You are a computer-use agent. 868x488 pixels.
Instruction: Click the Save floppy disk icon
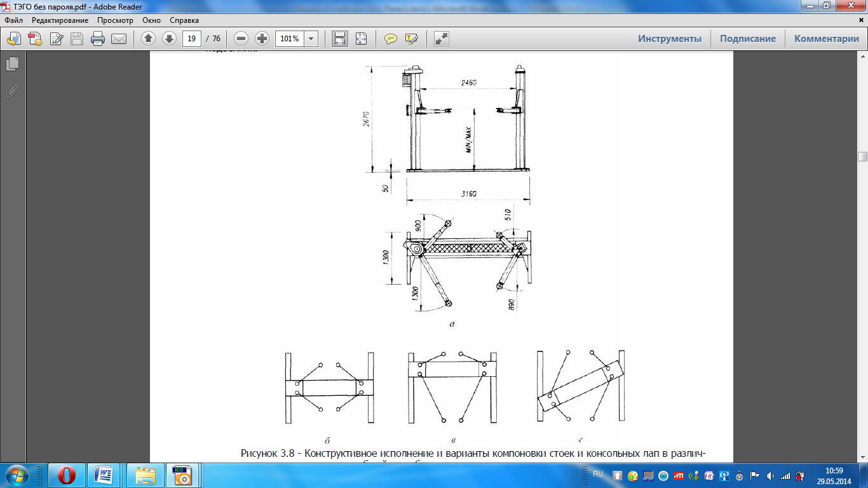coord(77,39)
